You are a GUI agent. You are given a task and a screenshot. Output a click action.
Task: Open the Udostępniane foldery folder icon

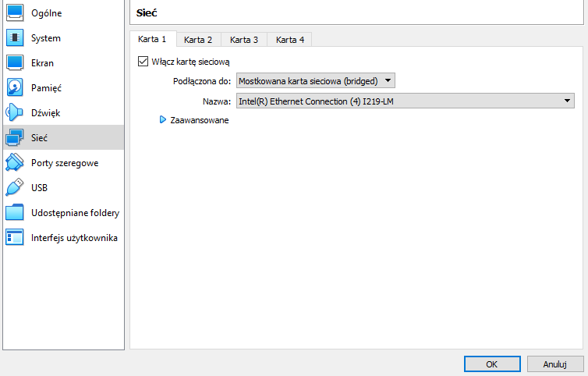[15, 213]
